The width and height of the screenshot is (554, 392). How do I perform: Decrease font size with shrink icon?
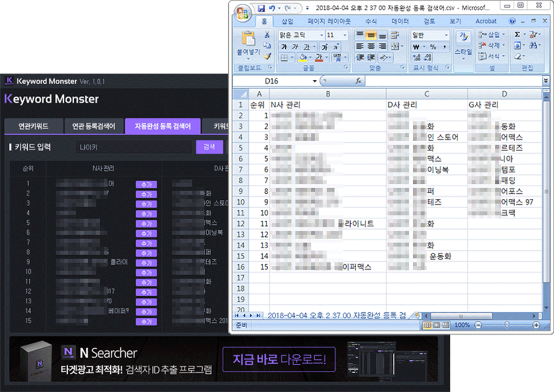(x=336, y=47)
